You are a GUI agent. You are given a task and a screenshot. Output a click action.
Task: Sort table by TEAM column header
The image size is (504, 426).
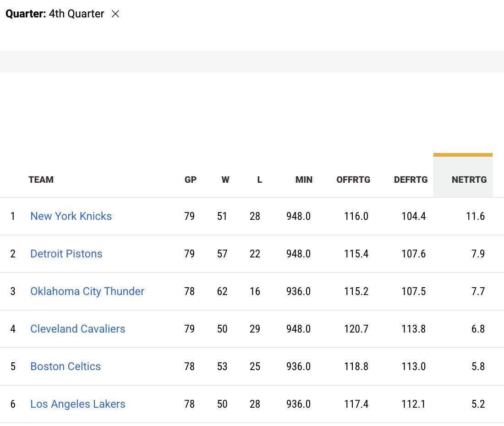click(41, 180)
